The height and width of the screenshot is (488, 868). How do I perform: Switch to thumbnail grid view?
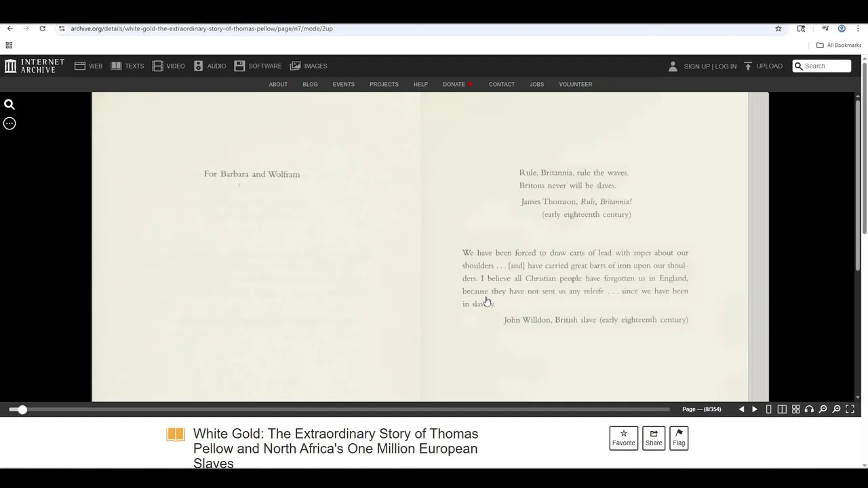point(795,409)
